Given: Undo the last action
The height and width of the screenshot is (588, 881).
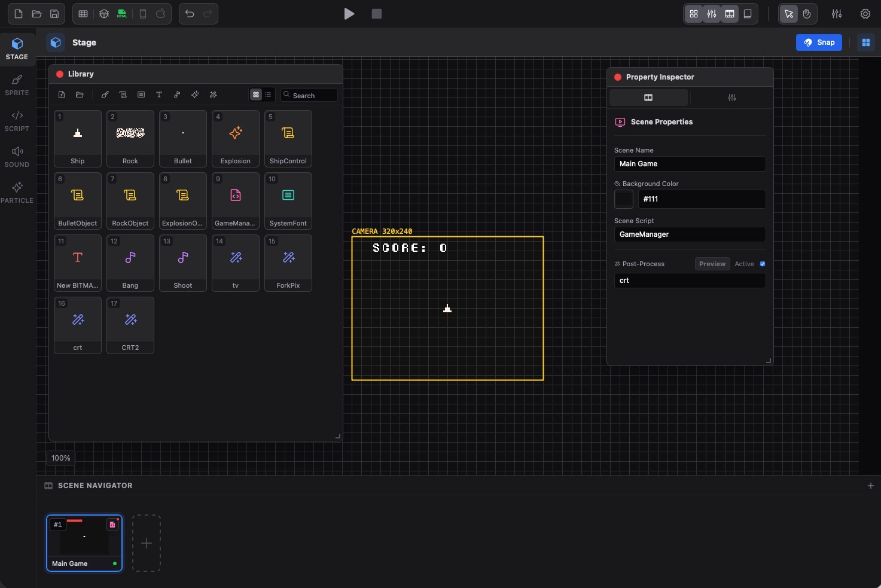Looking at the screenshot, I should click(x=190, y=14).
